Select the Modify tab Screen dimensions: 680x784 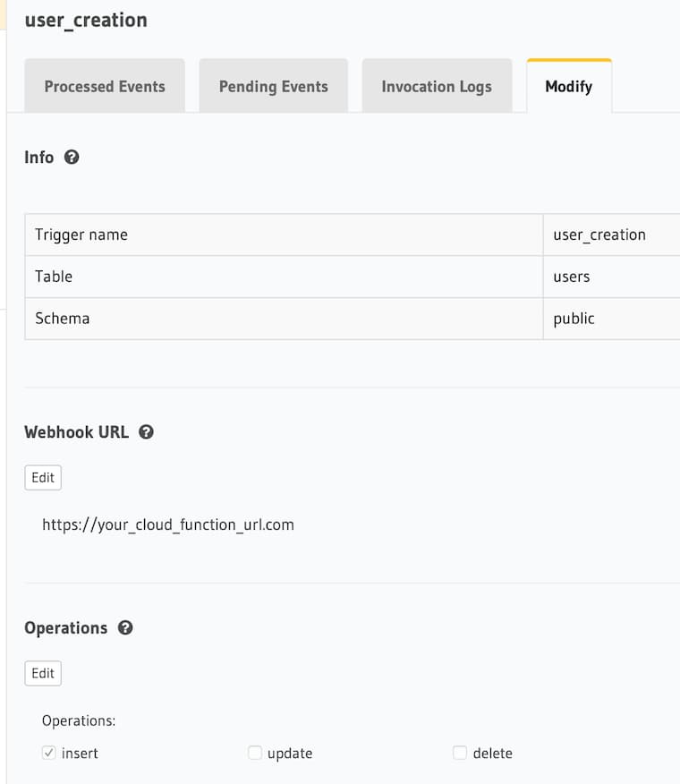point(568,87)
